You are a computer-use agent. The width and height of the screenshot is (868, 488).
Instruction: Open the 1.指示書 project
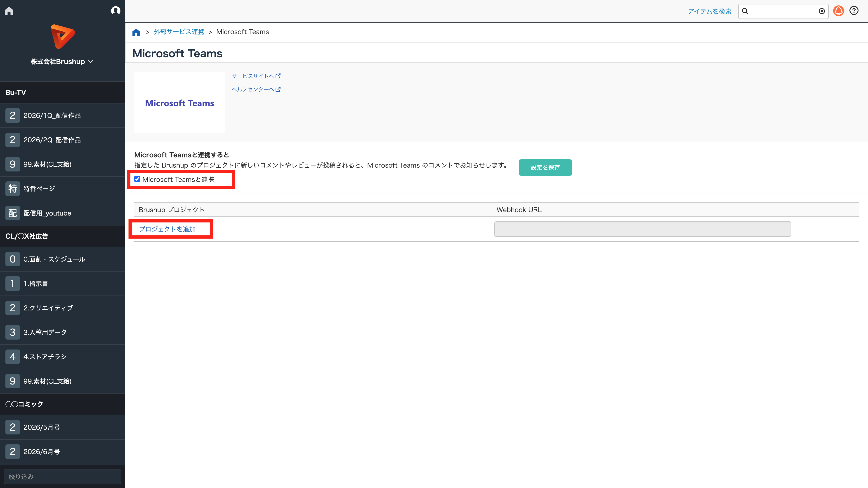pos(62,284)
